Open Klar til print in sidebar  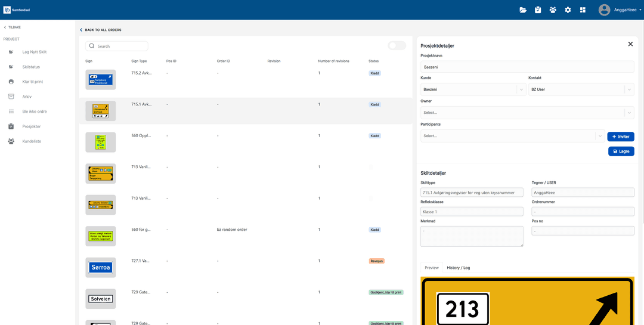point(32,82)
